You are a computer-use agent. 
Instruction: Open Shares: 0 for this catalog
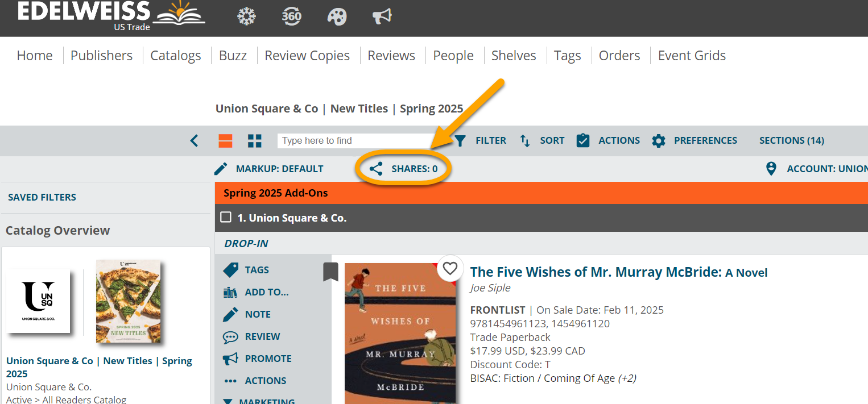click(404, 169)
